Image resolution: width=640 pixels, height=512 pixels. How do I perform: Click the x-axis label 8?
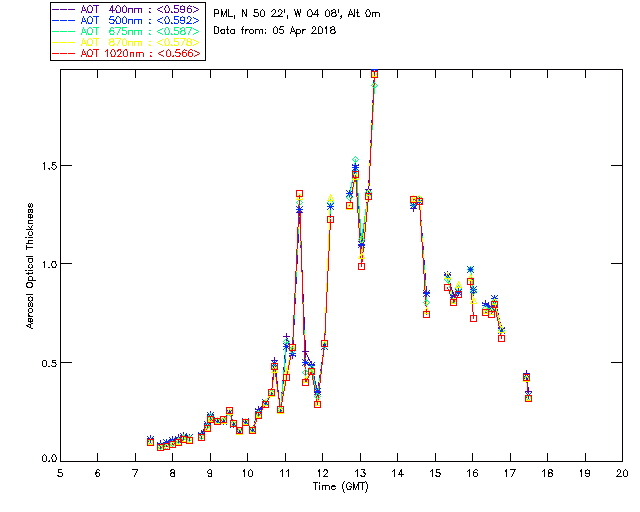pos(173,473)
